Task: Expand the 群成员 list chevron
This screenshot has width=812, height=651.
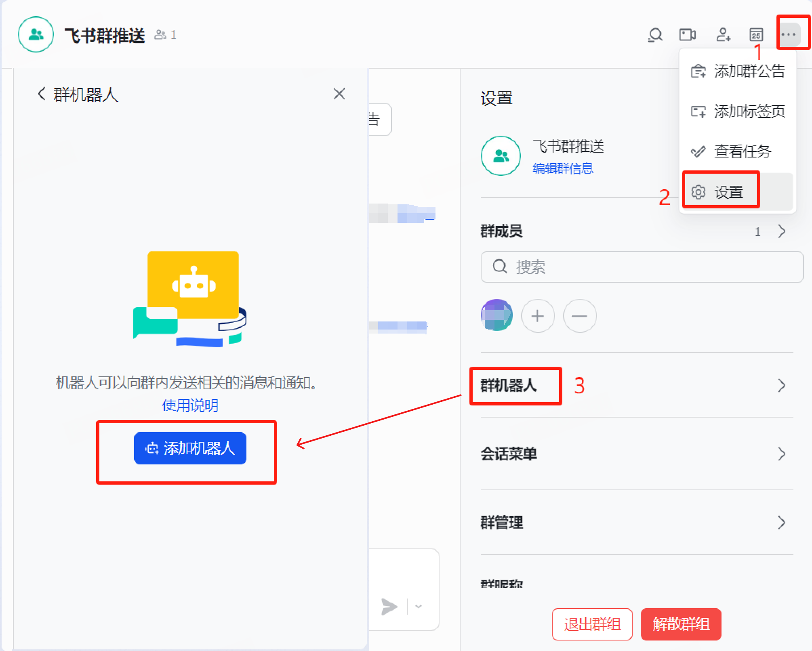Action: click(782, 231)
